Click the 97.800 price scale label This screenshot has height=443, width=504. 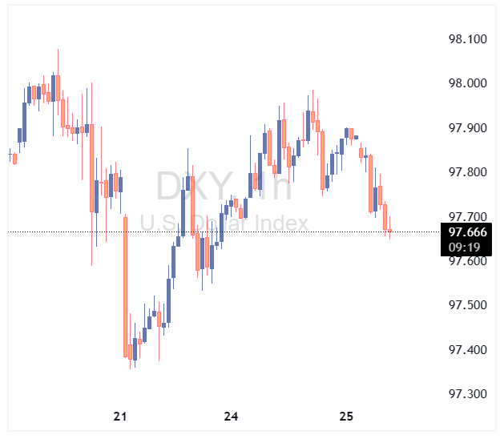[x=465, y=172]
